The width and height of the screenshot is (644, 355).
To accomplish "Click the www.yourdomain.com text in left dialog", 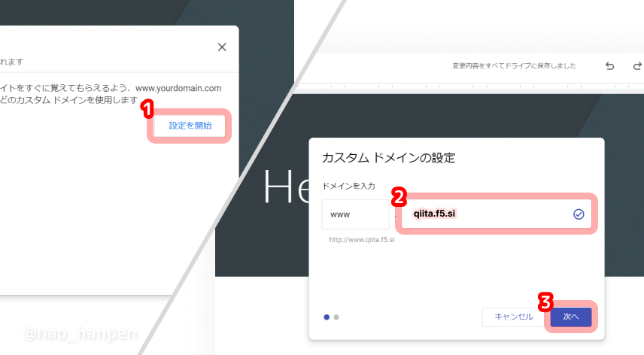I will 178,88.
